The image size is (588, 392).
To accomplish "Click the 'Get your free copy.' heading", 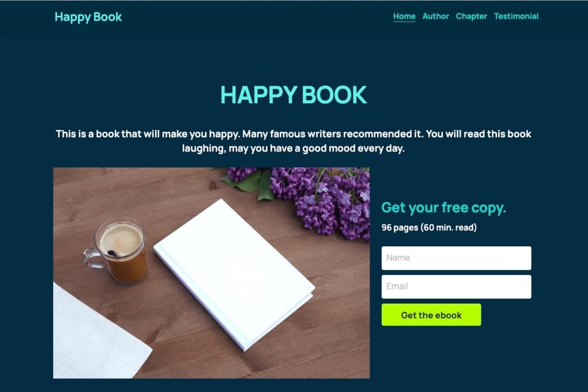I will 443,208.
